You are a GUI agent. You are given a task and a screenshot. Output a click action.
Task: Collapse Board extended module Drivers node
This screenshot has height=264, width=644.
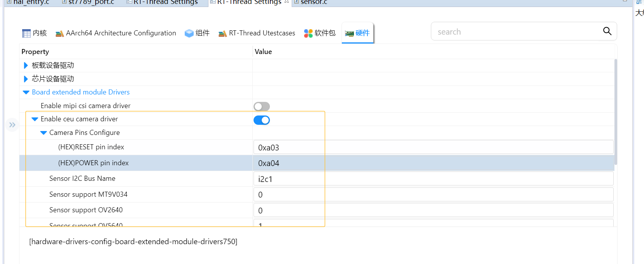tap(26, 93)
